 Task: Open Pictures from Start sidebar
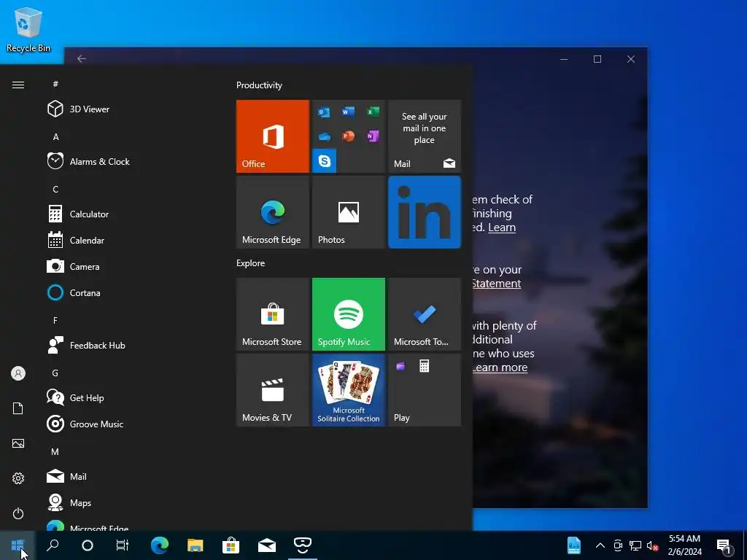(18, 443)
